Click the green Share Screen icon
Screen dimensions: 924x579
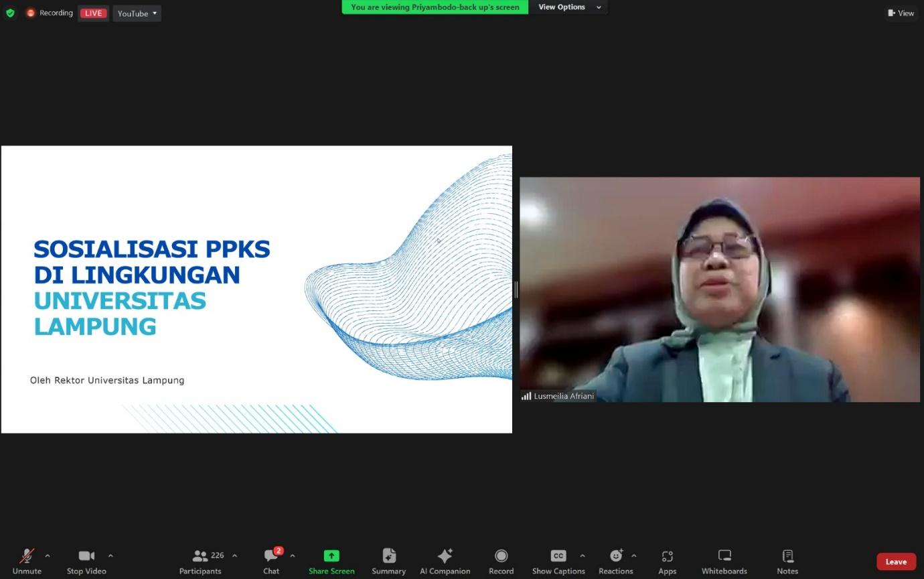(331, 556)
